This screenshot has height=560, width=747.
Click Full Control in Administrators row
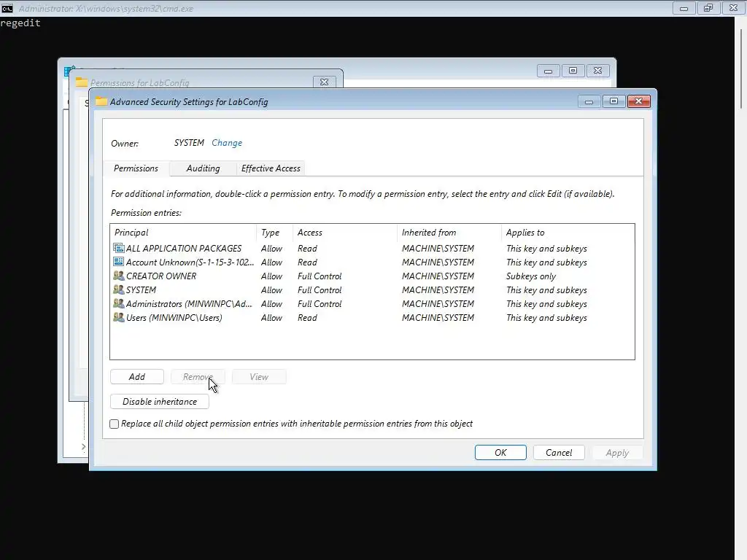click(320, 304)
